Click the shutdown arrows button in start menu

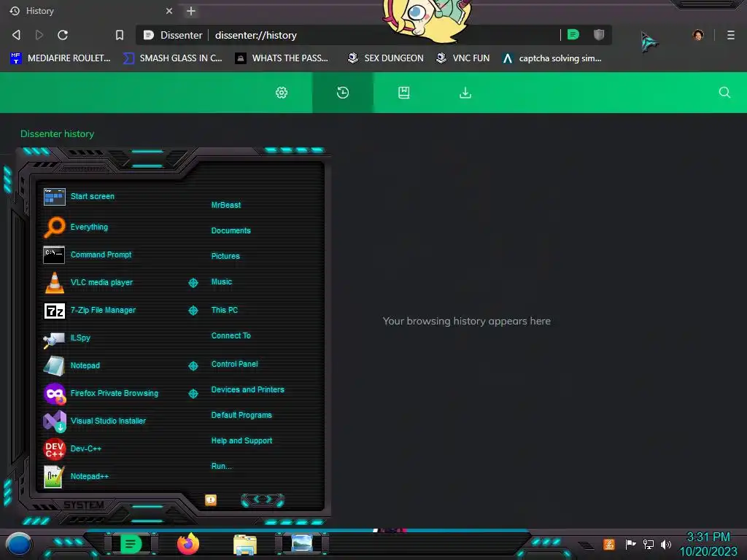point(263,499)
